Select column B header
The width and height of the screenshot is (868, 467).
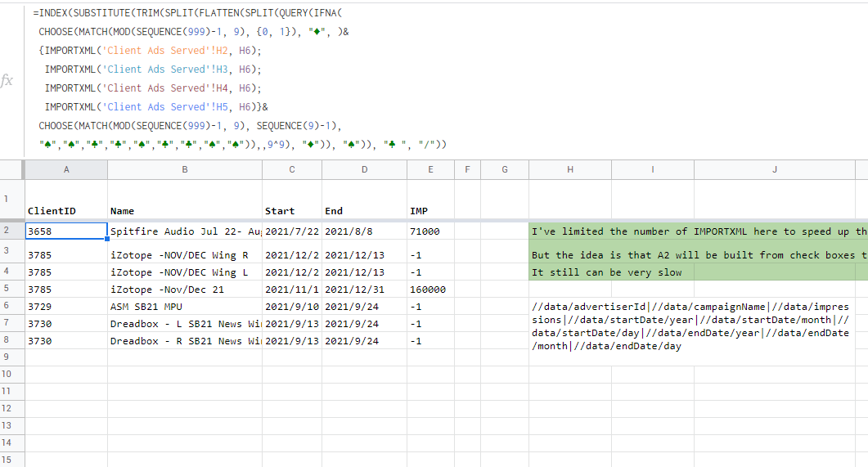(x=185, y=170)
